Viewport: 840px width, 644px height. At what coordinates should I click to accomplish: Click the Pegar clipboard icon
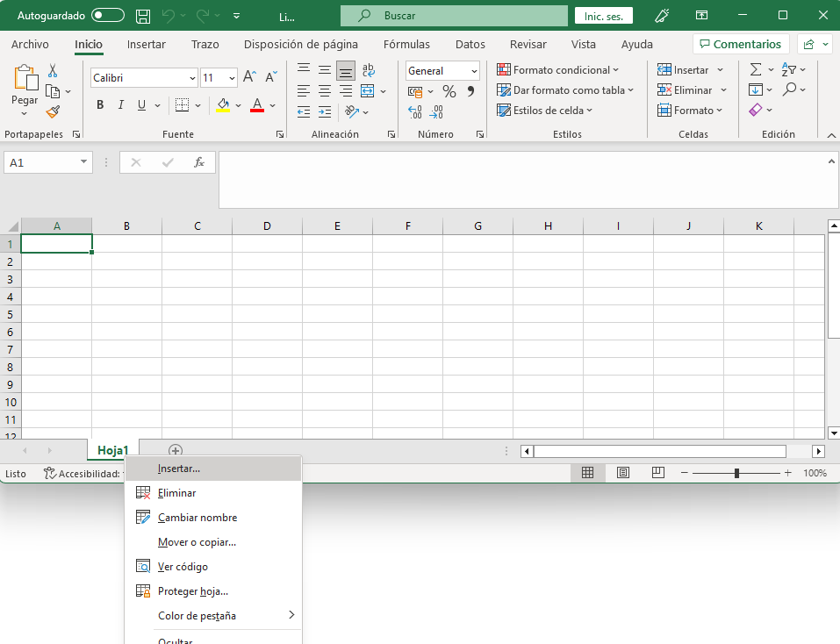25,77
